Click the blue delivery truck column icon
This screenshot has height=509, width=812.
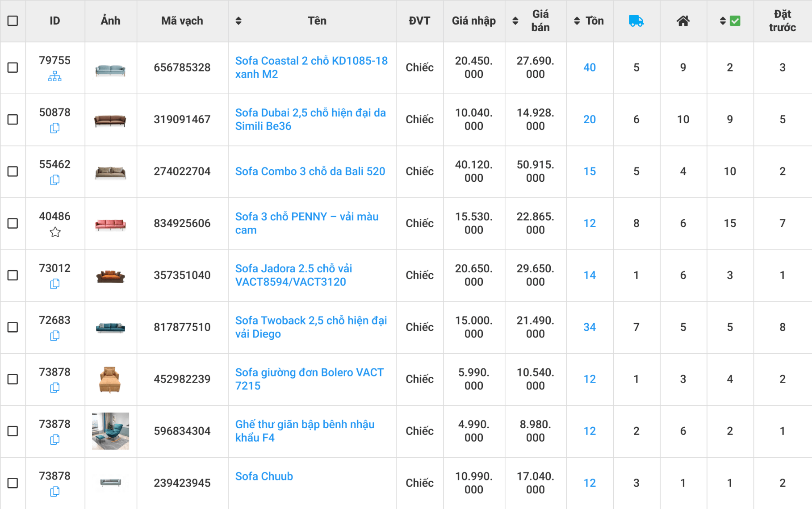tap(636, 21)
